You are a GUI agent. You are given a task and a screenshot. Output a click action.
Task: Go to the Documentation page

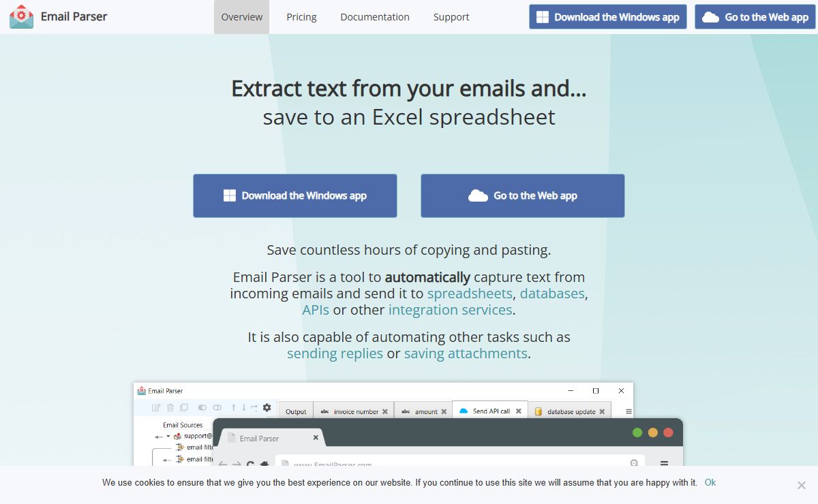[x=375, y=17]
